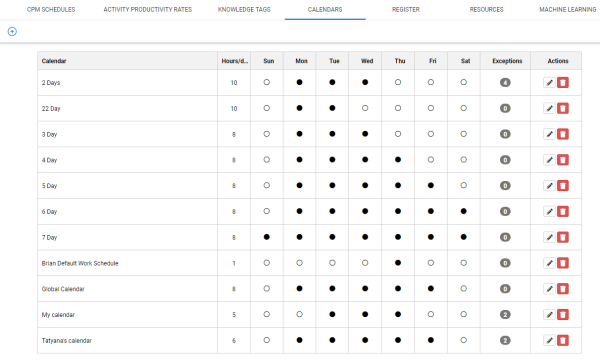Edit the 22 Day calendar
Screen dimensions: 600x361
(549, 108)
